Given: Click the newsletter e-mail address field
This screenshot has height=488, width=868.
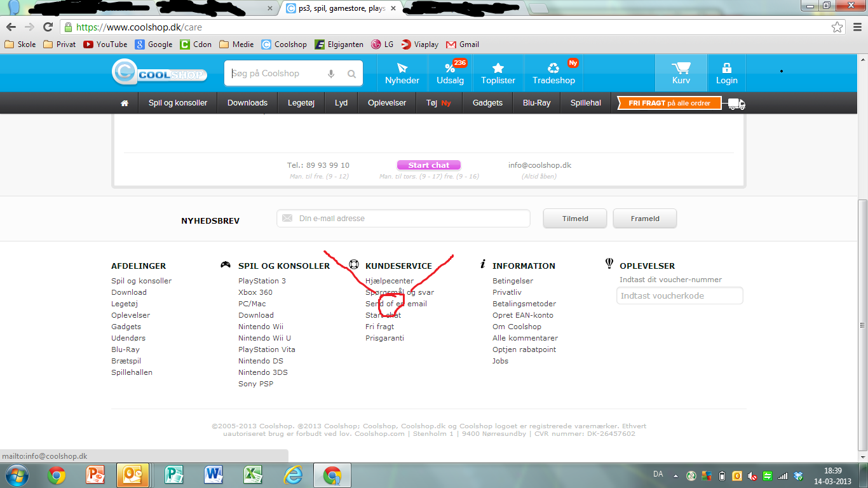Looking at the screenshot, I should [403, 219].
